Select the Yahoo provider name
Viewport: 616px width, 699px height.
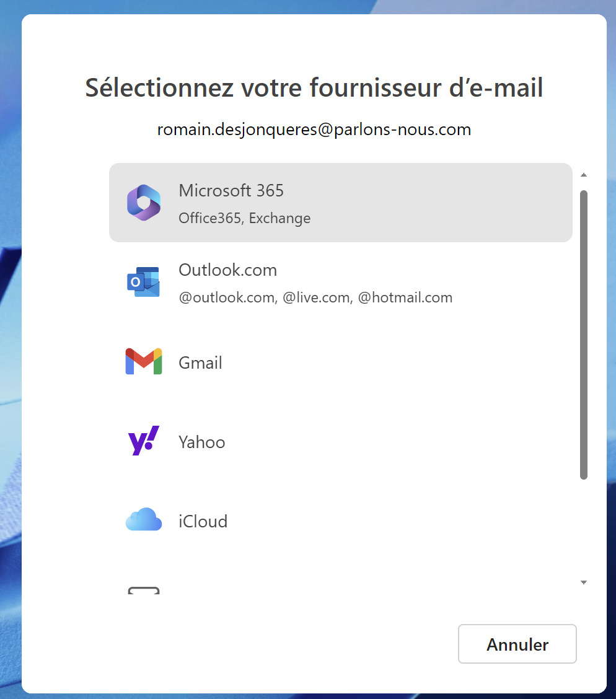coord(201,442)
